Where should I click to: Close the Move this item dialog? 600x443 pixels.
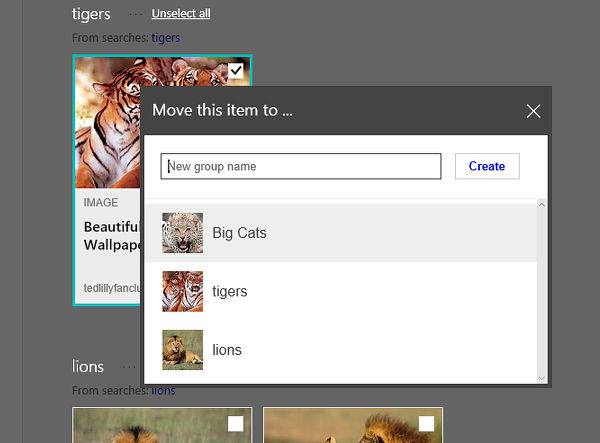tap(533, 111)
